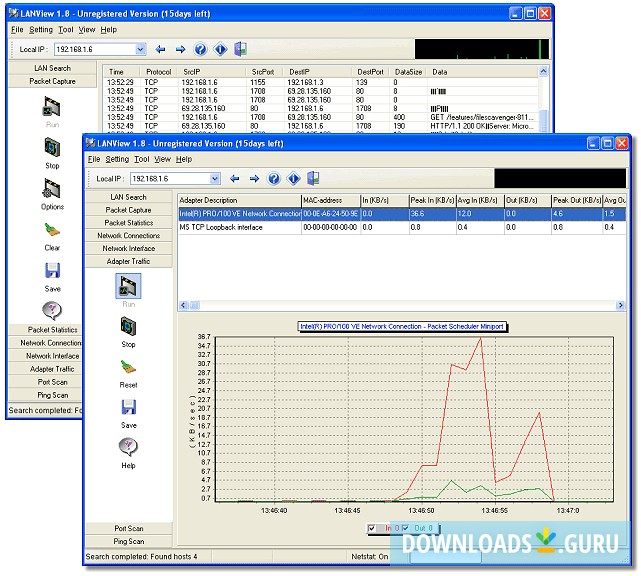Click the Clear broom icon in back window
The height and width of the screenshot is (576, 641).
pyautogui.click(x=52, y=230)
